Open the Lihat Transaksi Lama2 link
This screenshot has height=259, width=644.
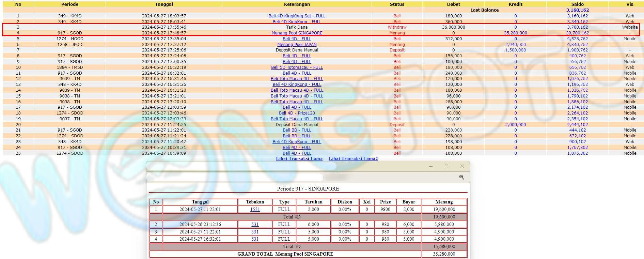click(353, 158)
